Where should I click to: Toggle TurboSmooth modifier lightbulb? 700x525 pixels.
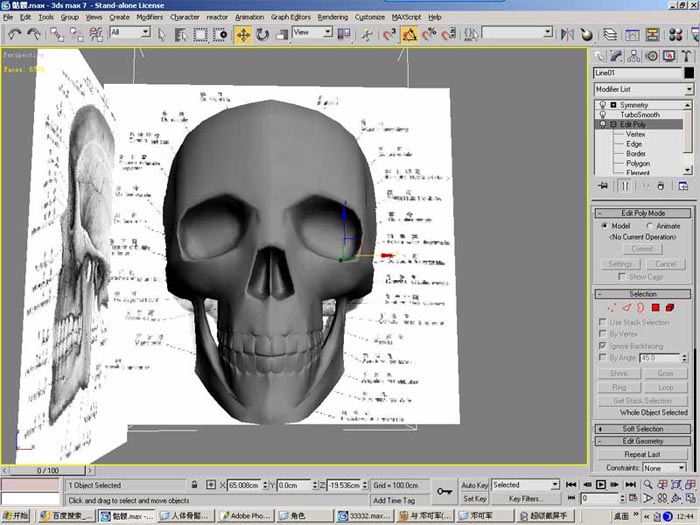click(x=602, y=115)
